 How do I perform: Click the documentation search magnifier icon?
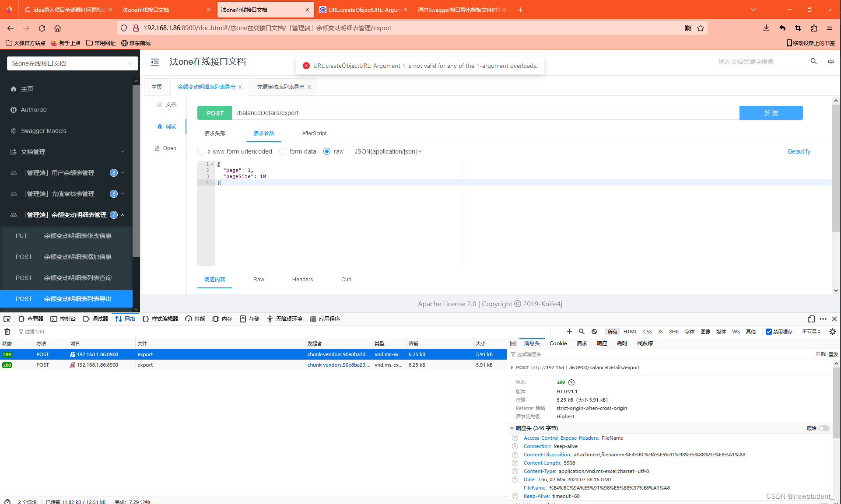813,62
